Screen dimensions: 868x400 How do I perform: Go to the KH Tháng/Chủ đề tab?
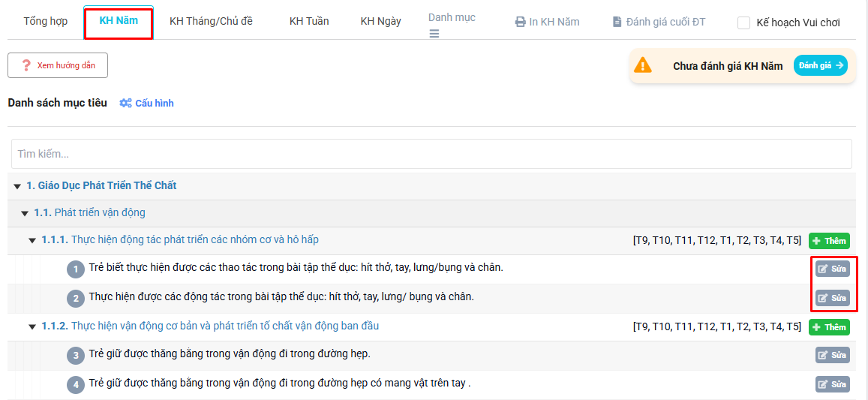[211, 21]
